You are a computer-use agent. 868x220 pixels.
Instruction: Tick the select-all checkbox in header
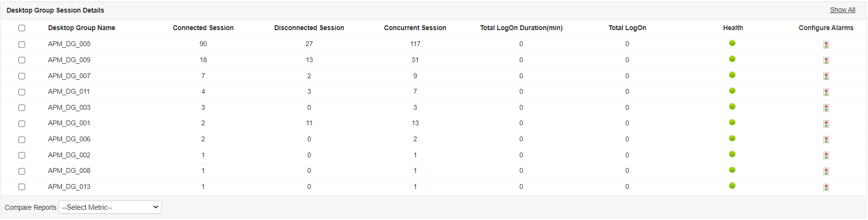(22, 28)
